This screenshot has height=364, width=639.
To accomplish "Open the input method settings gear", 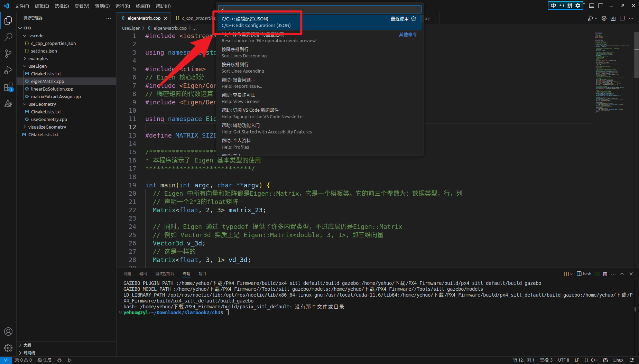I will click(578, 6).
